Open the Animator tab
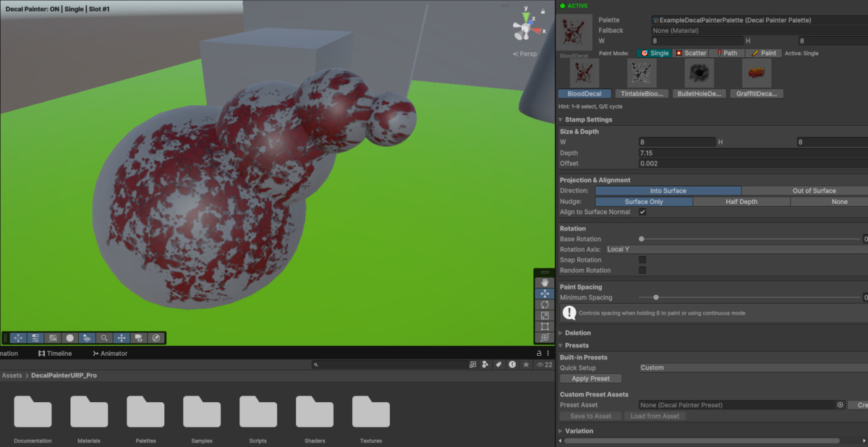The width and height of the screenshot is (868, 447). [x=109, y=354]
